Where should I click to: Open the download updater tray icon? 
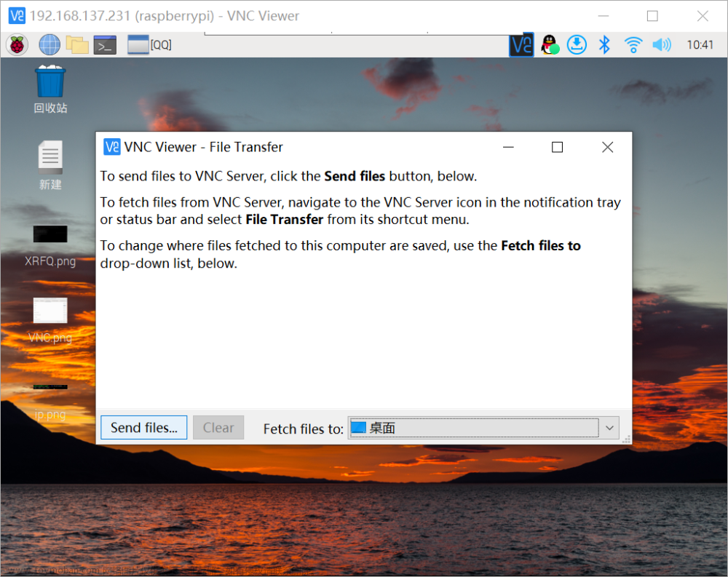[x=577, y=45]
